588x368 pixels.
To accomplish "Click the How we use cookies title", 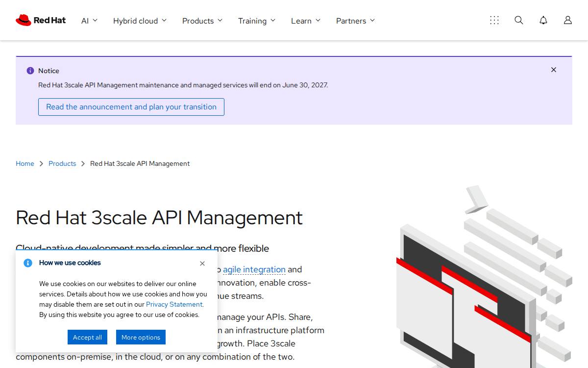I will point(70,263).
